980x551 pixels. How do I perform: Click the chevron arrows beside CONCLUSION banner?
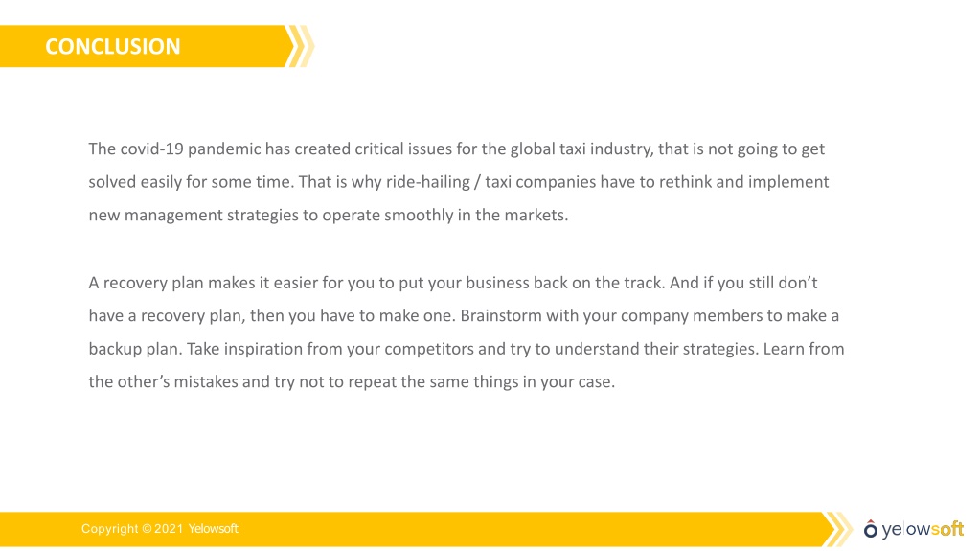point(301,46)
